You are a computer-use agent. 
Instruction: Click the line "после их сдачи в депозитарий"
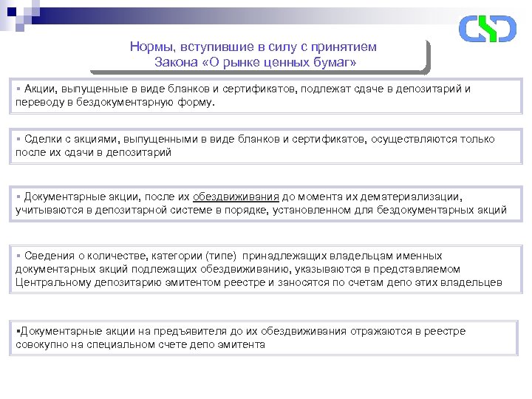93,152
